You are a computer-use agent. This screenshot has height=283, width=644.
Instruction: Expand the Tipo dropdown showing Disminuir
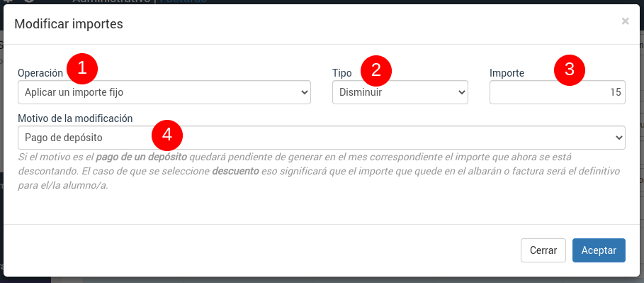click(400, 92)
